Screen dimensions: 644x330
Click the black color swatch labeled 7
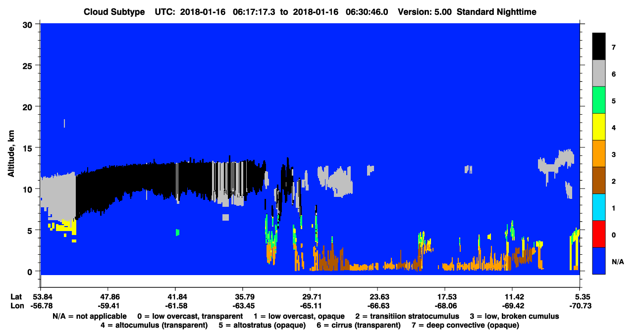(599, 47)
